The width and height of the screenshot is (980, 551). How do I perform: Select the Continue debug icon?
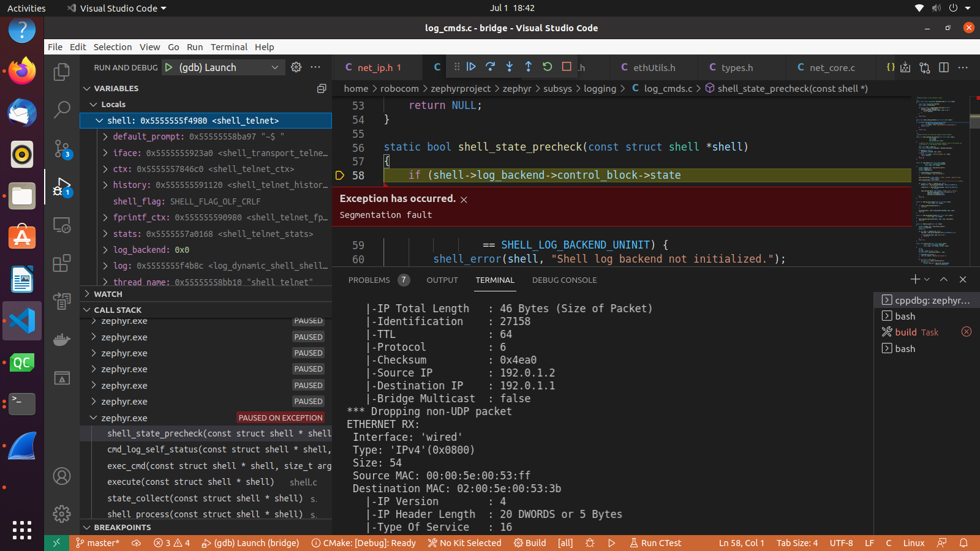pyautogui.click(x=471, y=67)
